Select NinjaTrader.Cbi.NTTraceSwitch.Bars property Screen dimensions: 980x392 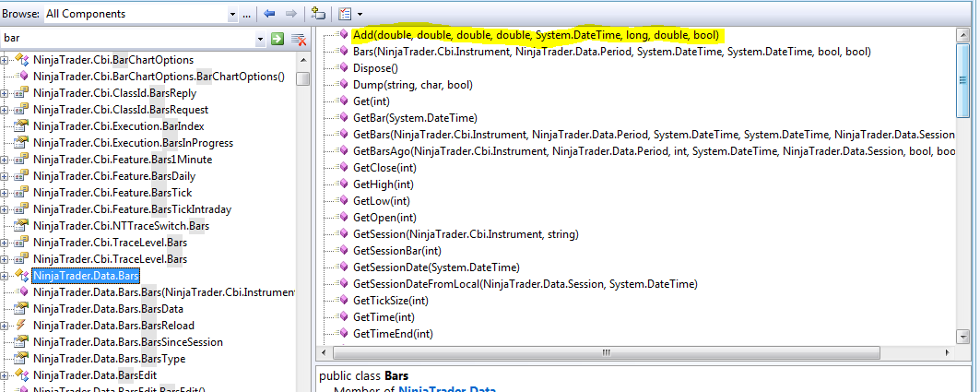click(120, 226)
